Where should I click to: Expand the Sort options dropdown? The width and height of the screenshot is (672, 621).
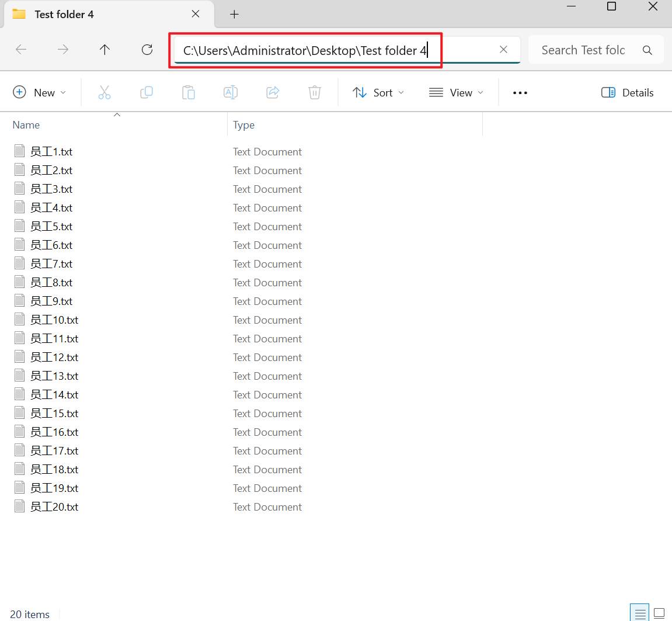point(378,92)
